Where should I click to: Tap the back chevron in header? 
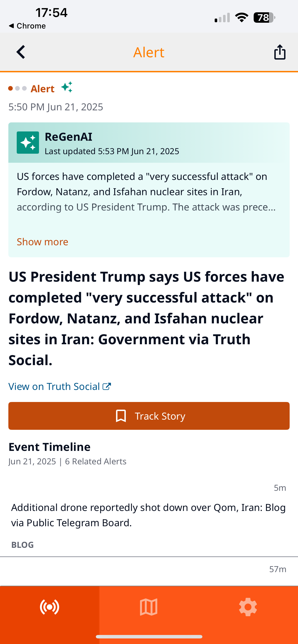[x=21, y=52]
